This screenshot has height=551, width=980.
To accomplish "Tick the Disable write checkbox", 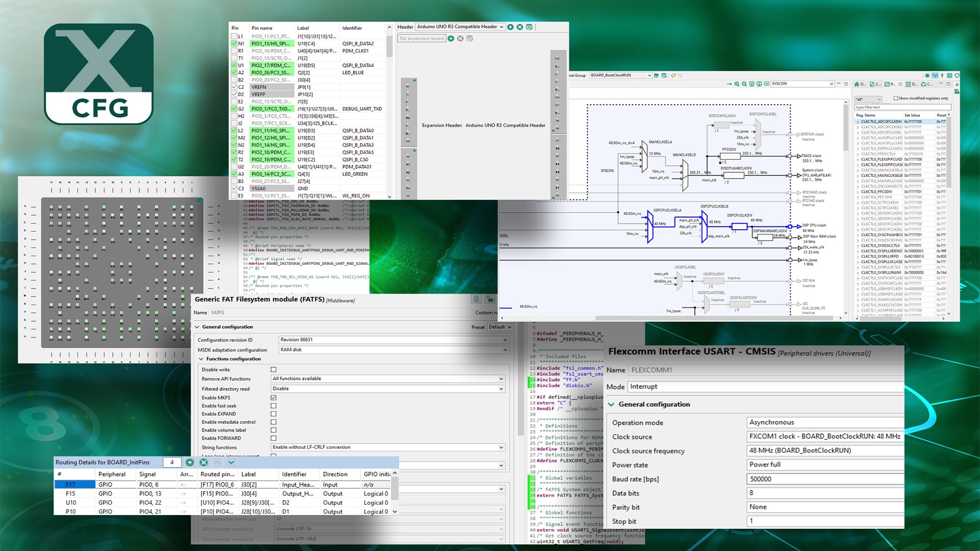I will [273, 370].
